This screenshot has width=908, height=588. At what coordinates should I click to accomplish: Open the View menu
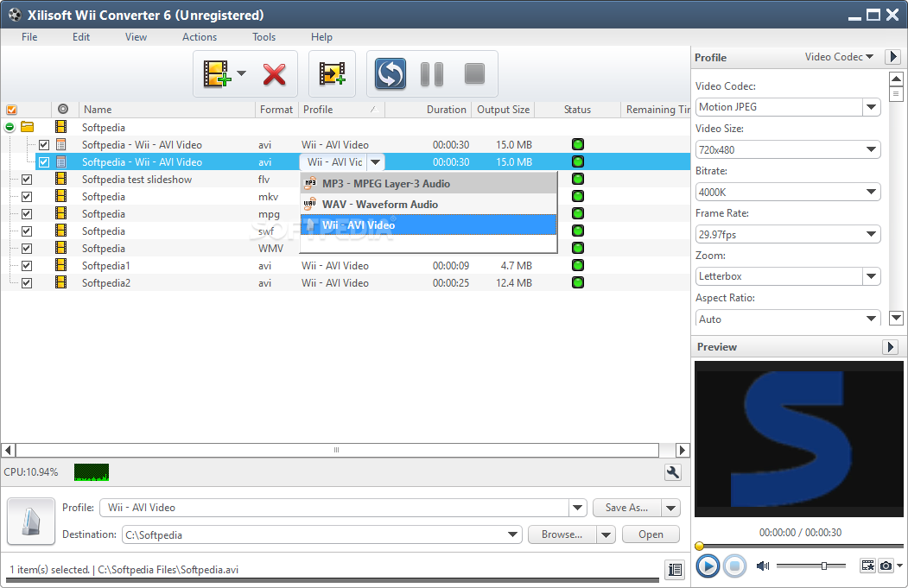tap(137, 37)
